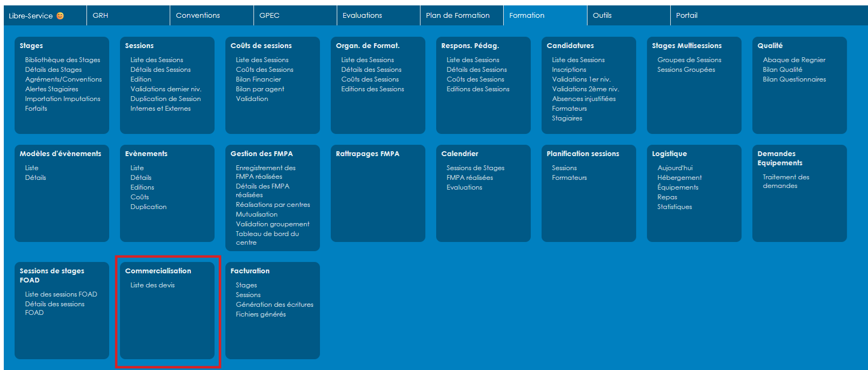Open Duplication de Session link

(165, 99)
